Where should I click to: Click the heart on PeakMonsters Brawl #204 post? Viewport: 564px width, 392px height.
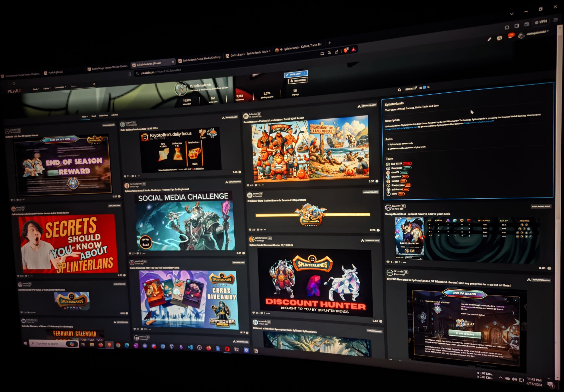click(248, 185)
